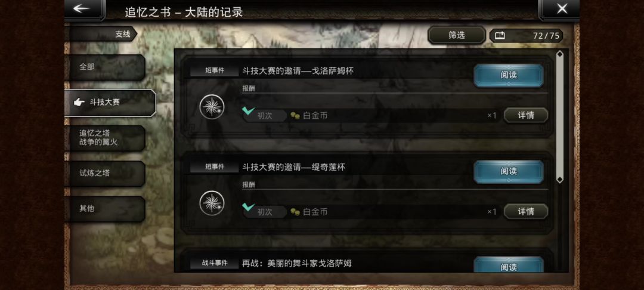Tap the emblem icon for 戈洛萨姆杯 event
Image resolution: width=644 pixels, height=290 pixels.
(212, 107)
